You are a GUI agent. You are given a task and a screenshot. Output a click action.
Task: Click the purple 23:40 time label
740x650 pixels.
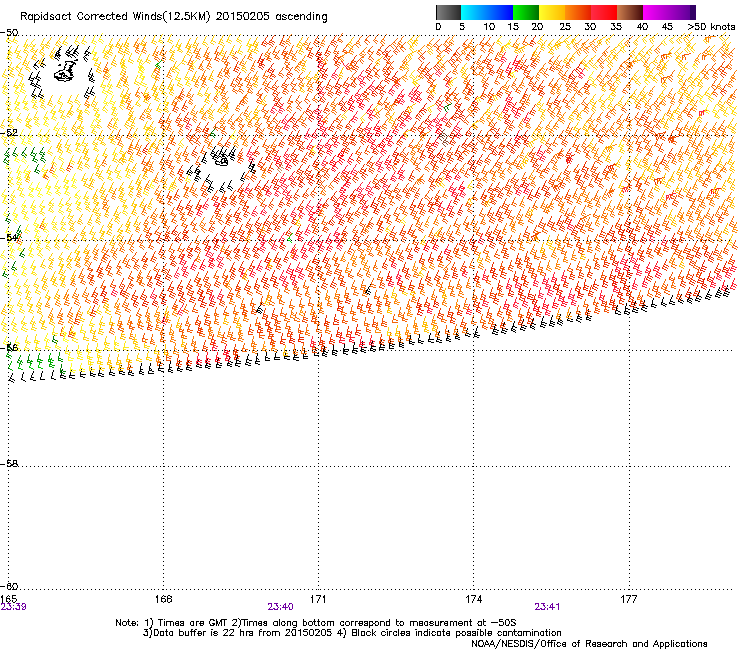[280, 607]
